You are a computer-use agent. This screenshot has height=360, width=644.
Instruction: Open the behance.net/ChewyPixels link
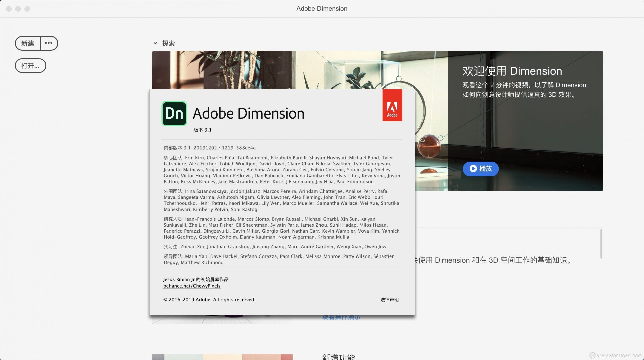[x=192, y=286]
